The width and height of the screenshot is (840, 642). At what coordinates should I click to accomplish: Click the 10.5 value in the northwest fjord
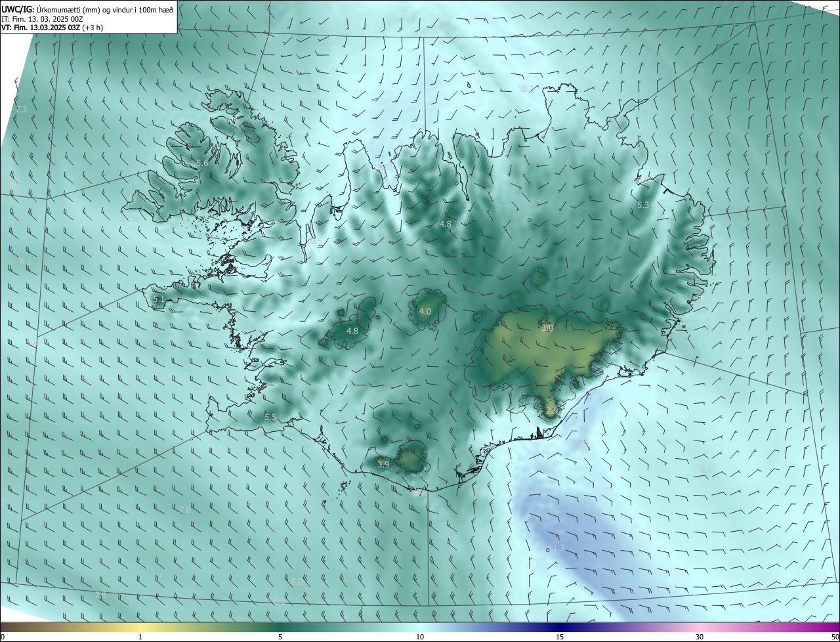coord(315,242)
